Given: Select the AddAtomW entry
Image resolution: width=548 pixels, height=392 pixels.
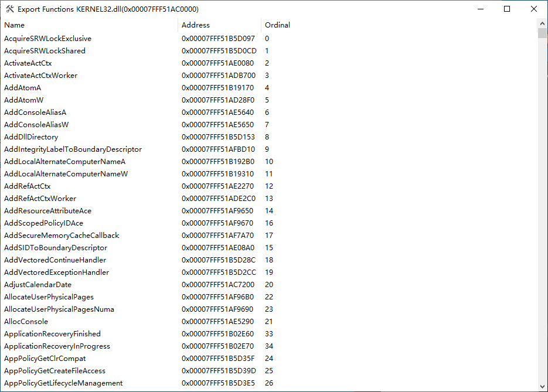Looking at the screenshot, I should pos(24,100).
